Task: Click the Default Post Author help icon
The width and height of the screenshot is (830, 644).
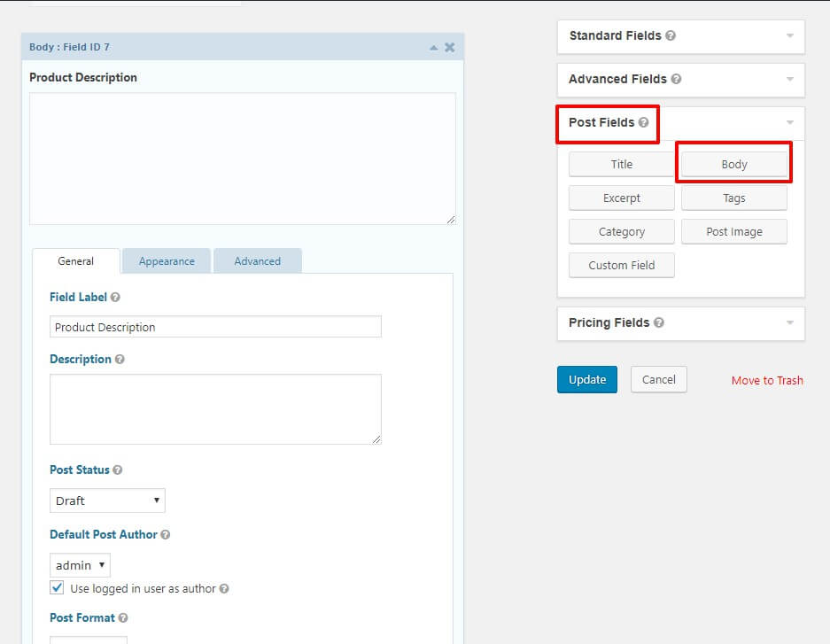Action: 167,535
